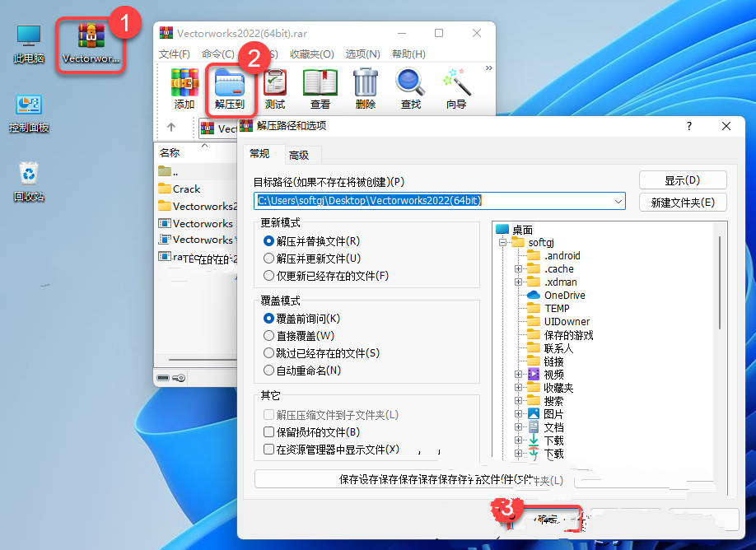Select 视频 in the folder tree

(x=546, y=374)
